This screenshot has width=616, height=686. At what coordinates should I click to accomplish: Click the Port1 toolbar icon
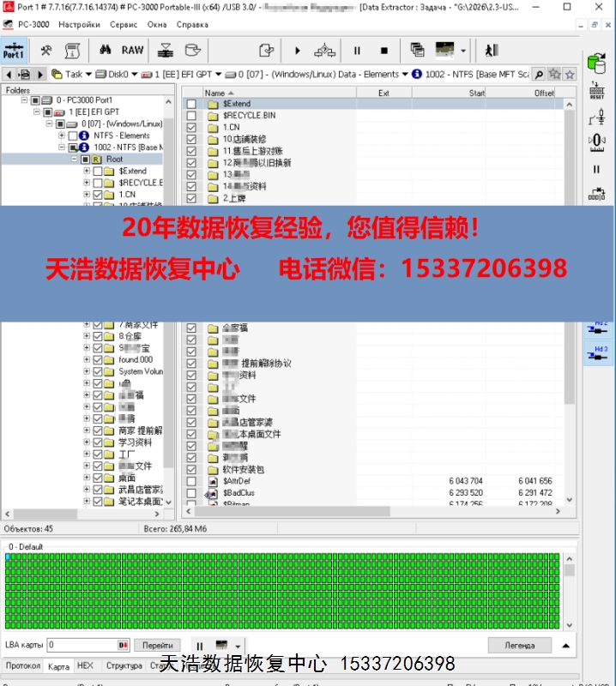point(14,51)
